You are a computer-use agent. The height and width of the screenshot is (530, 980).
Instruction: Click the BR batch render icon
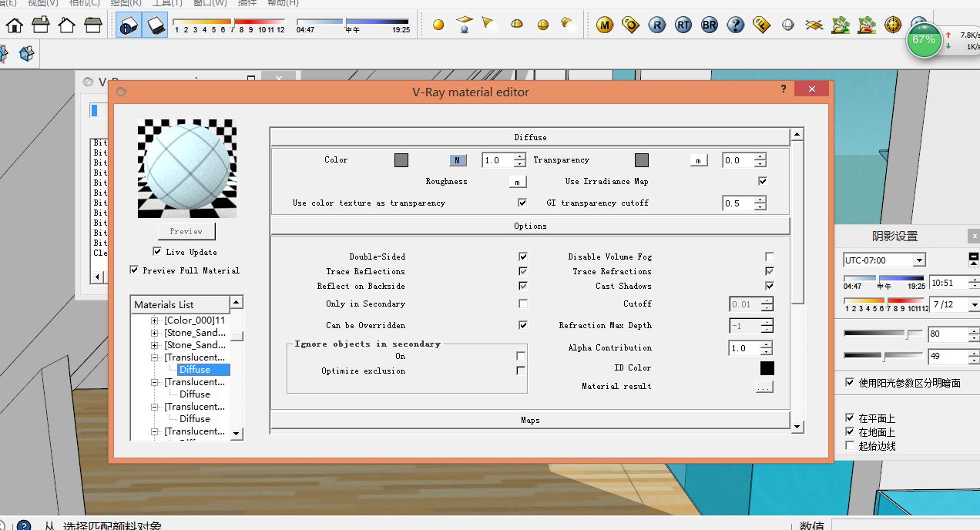point(710,25)
